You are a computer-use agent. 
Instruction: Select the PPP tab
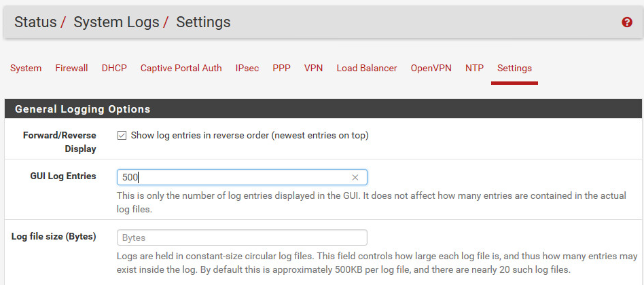(x=282, y=68)
